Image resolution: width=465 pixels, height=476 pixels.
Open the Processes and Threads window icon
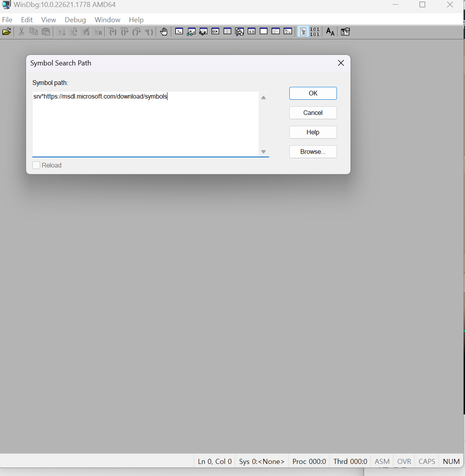(276, 32)
